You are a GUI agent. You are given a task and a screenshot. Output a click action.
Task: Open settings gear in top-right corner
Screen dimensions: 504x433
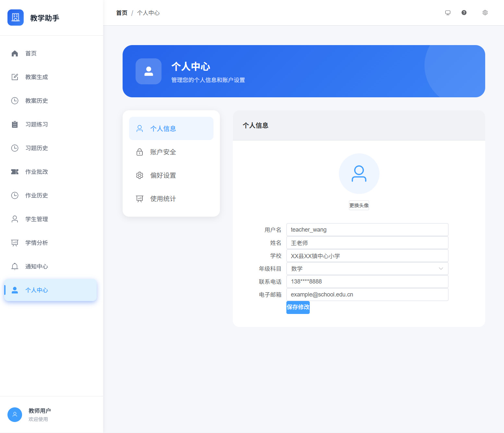(x=485, y=13)
